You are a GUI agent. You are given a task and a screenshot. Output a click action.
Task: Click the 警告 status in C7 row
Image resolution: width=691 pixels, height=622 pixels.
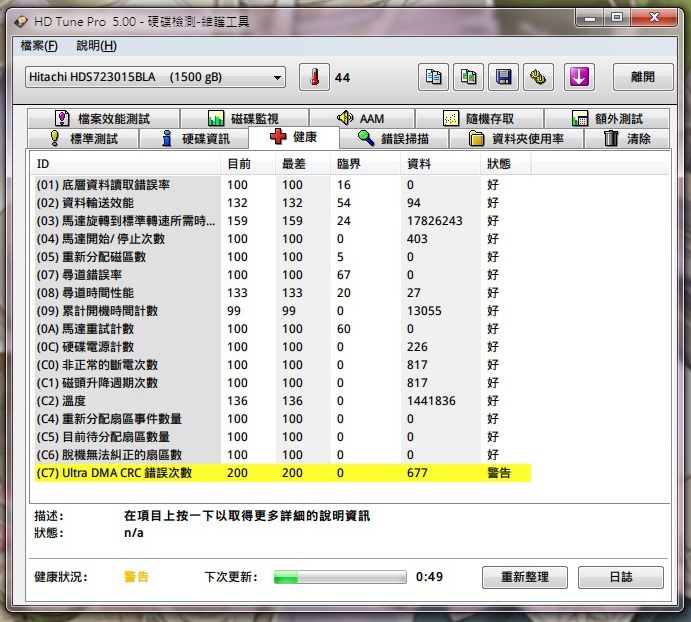coord(498,473)
